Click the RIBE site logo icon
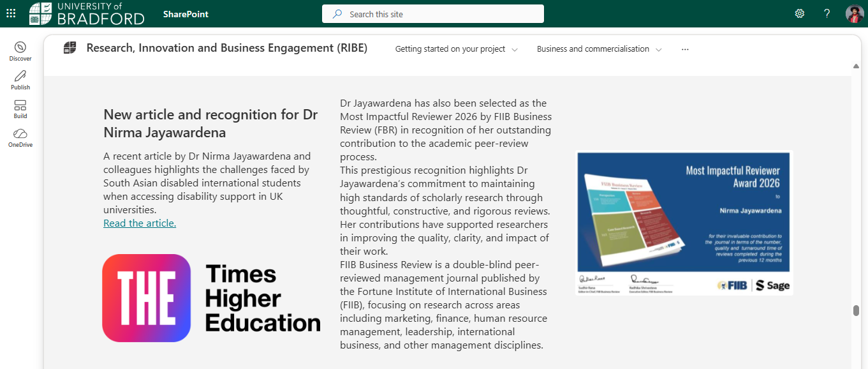Screen dimensions: 868x369 tap(70, 48)
